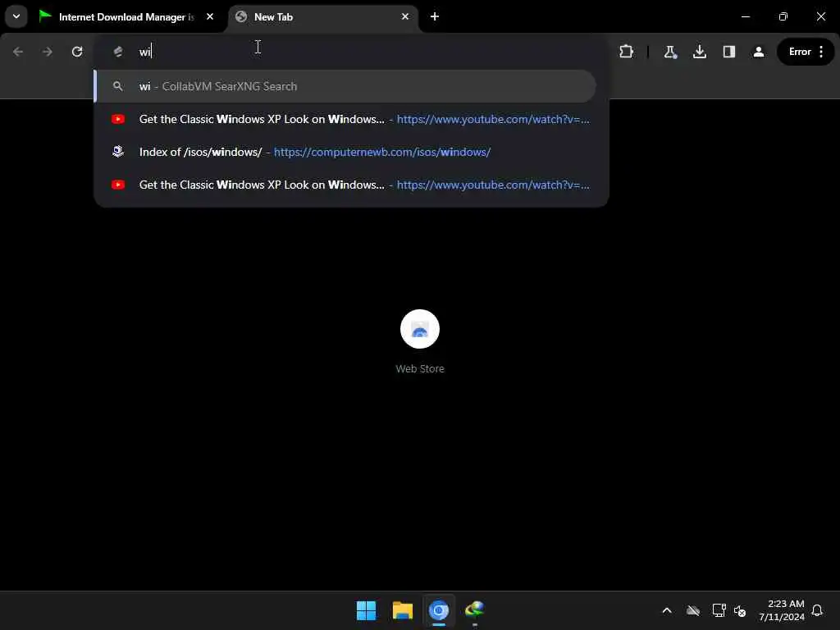Click the Chromium browser taskbar icon
Screen dimensions: 840x630
coord(438,610)
